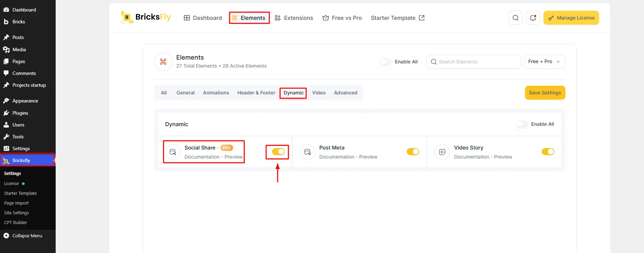
Task: Toggle Enable All in the Elements header
Action: pyautogui.click(x=386, y=62)
